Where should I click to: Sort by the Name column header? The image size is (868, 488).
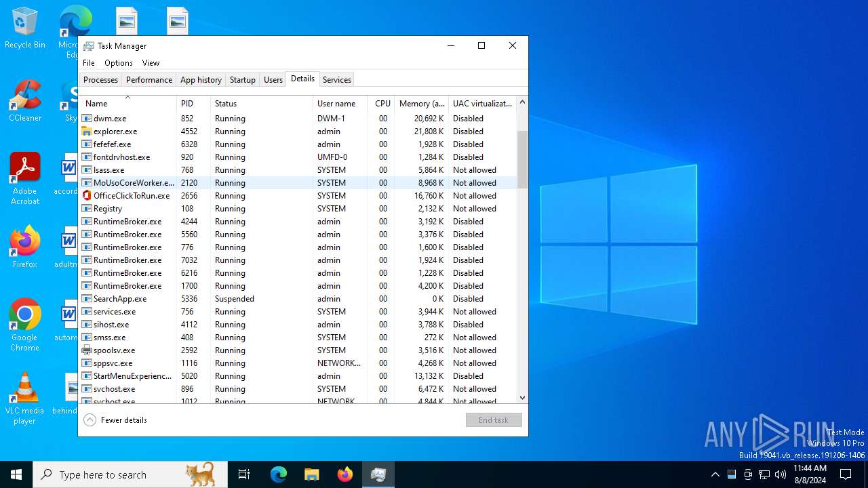(x=127, y=104)
